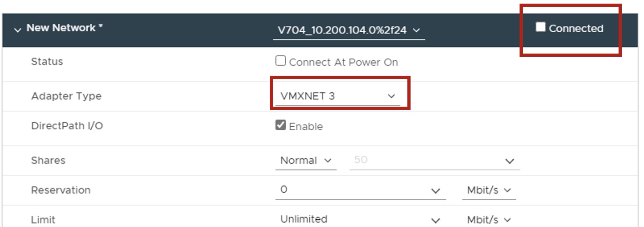Expand the Limit value dropdown arrow
The image size is (644, 227).
point(436,221)
